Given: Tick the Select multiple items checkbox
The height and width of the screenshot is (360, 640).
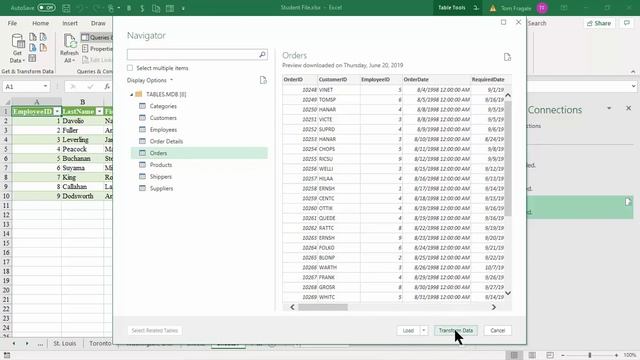Looking at the screenshot, I should (130, 68).
